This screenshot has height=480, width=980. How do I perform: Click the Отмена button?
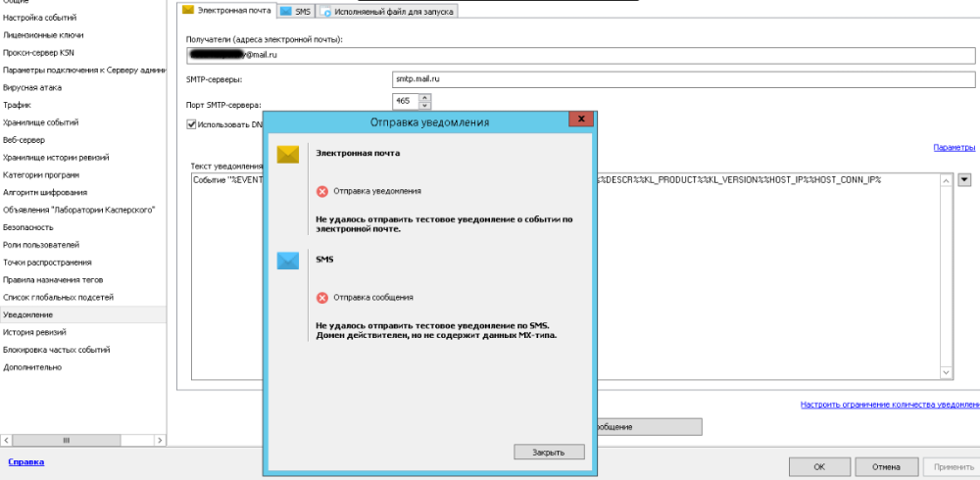click(x=886, y=466)
